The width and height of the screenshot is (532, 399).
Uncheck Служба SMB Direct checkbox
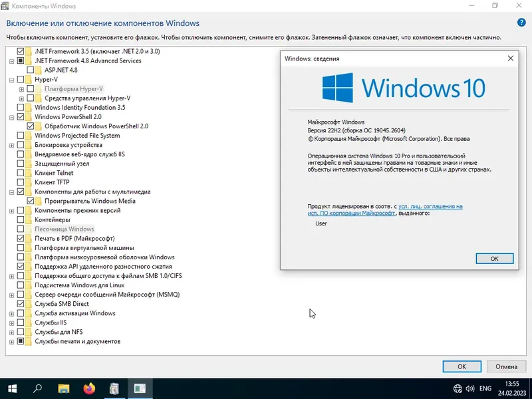click(21, 304)
